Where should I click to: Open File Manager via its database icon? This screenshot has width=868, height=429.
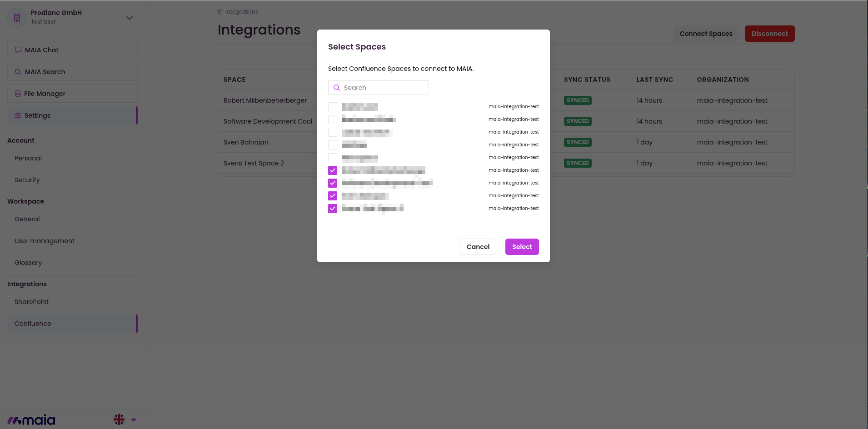coord(18,94)
